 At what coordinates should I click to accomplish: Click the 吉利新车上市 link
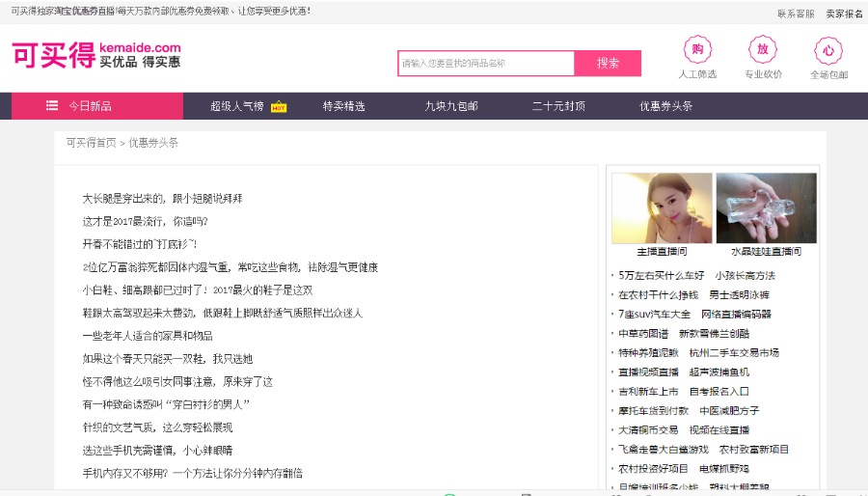click(x=648, y=392)
